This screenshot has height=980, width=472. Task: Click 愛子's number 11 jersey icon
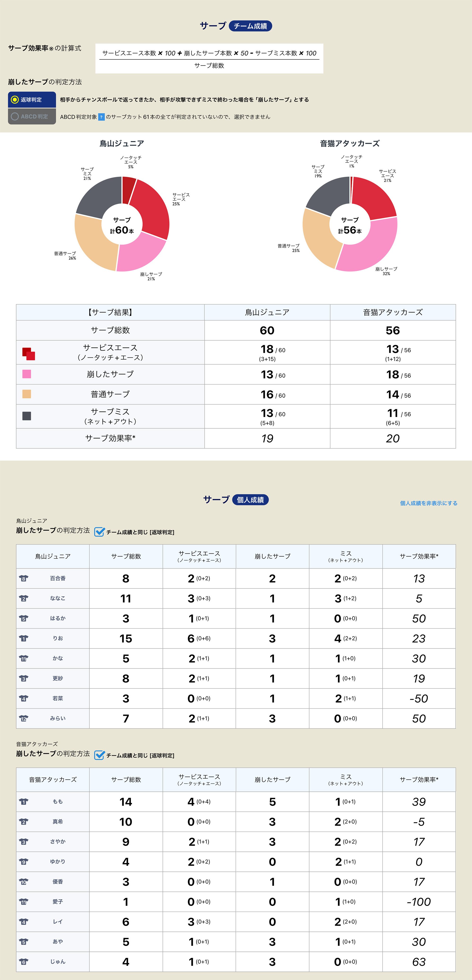pos(24,902)
